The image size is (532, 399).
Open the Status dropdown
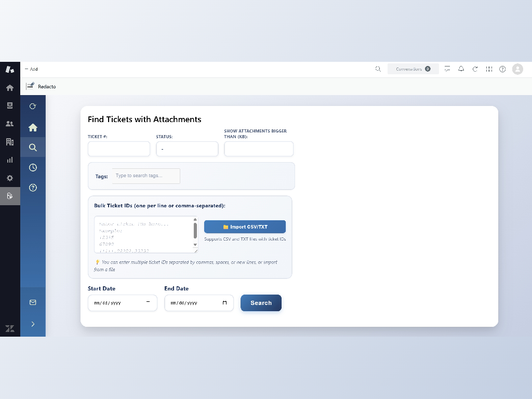[x=187, y=149]
